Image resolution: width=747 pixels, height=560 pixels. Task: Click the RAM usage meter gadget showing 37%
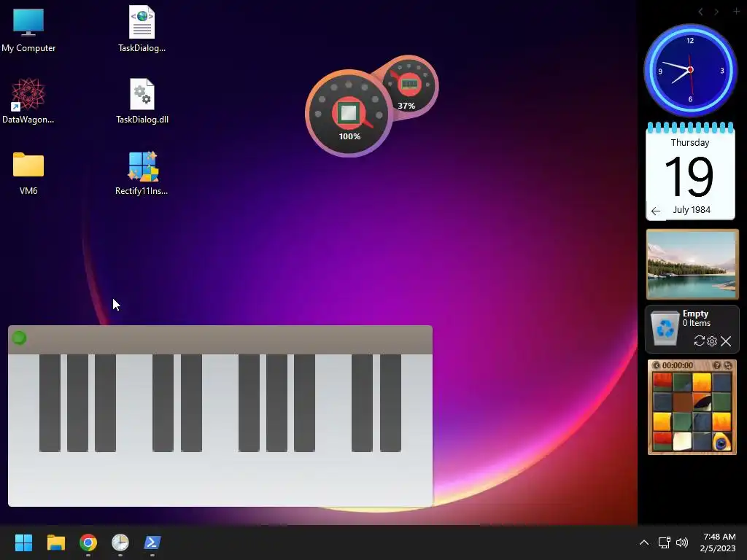coord(409,87)
